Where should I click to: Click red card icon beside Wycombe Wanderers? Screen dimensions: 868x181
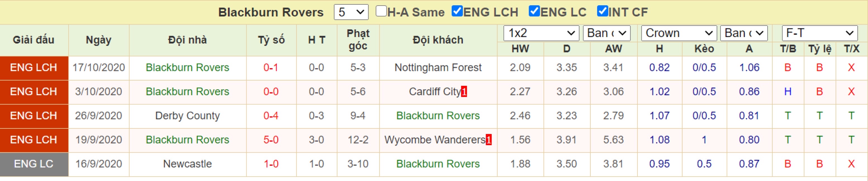click(x=489, y=140)
